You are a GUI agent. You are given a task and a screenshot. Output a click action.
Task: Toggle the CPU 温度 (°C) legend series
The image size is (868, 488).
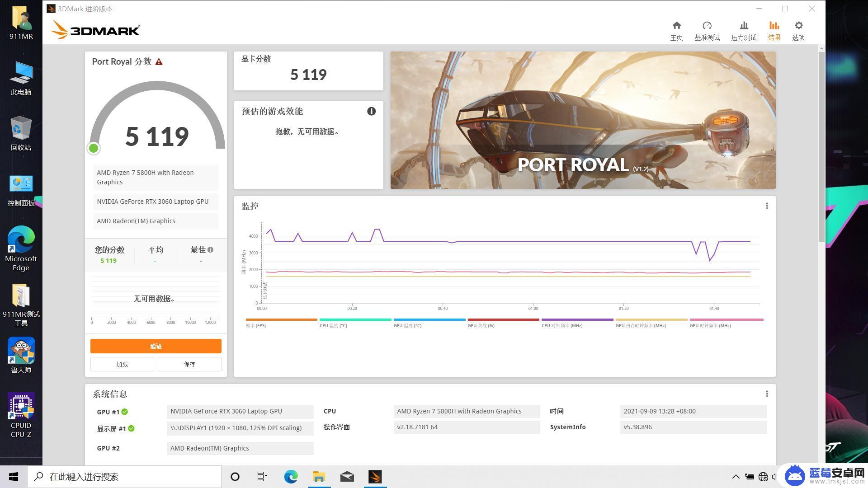click(x=355, y=323)
